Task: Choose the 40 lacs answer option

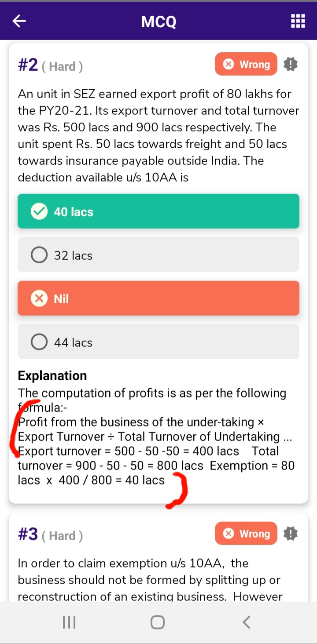Action: (158, 211)
